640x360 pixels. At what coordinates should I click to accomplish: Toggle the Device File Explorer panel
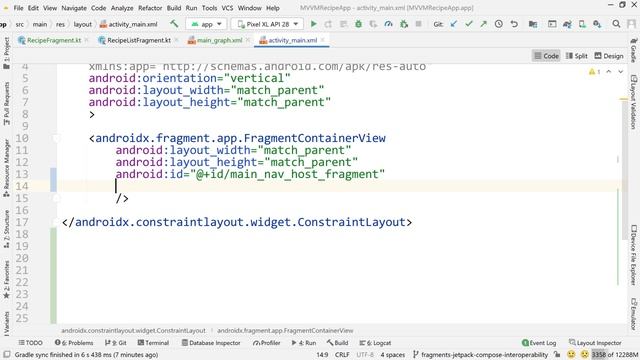633,254
